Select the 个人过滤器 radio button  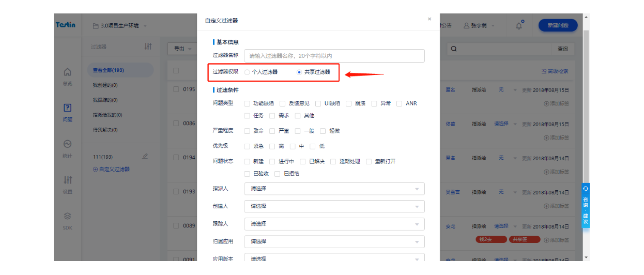(x=248, y=72)
